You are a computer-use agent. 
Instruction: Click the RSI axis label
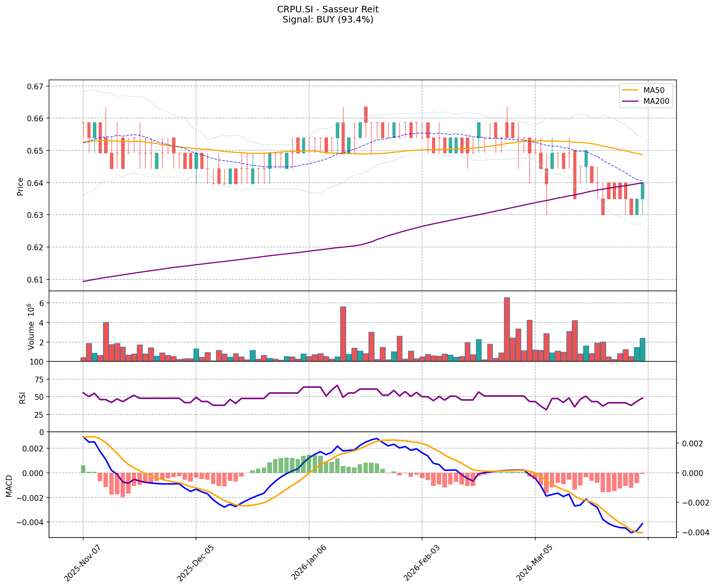23,397
